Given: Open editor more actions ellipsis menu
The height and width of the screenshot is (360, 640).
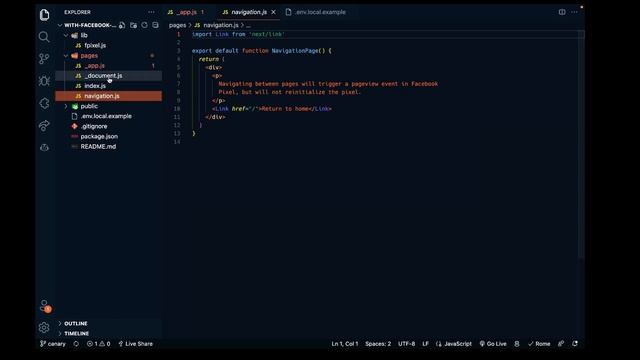Looking at the screenshot, I should [574, 12].
